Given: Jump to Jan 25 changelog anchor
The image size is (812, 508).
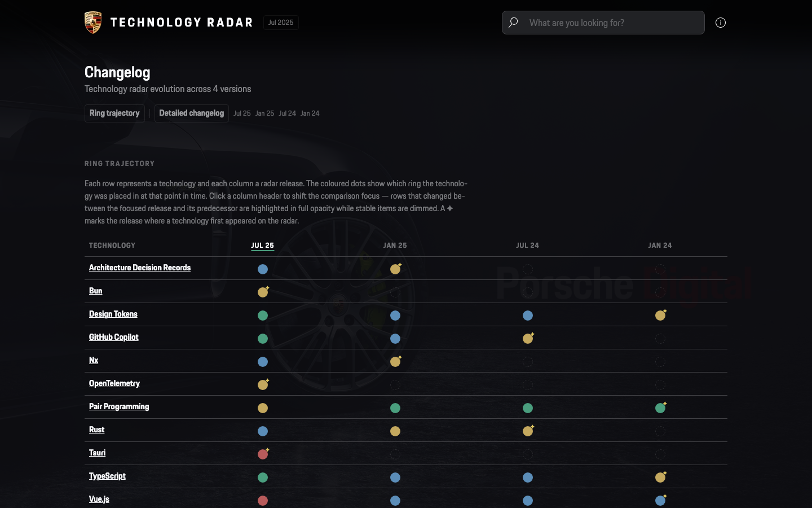Looking at the screenshot, I should [x=264, y=113].
